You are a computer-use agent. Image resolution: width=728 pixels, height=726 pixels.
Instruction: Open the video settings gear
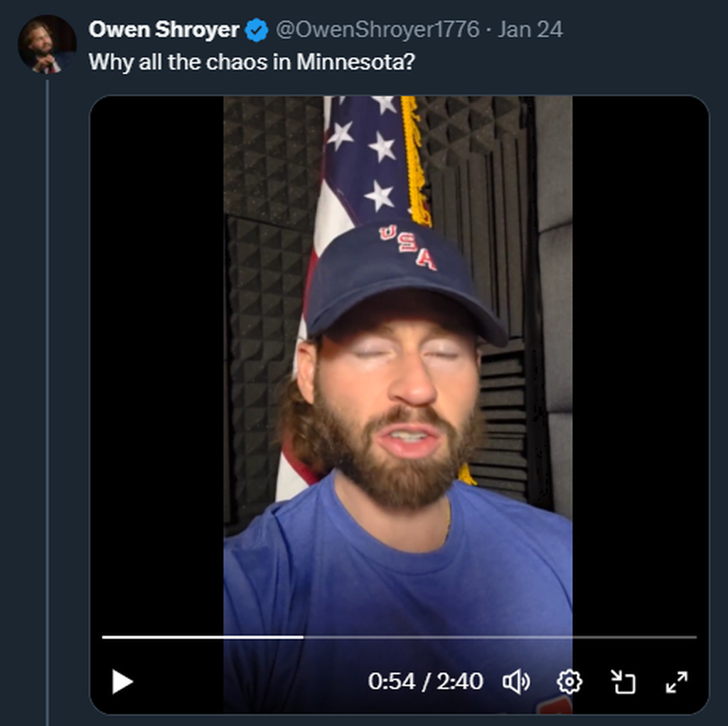[569, 682]
